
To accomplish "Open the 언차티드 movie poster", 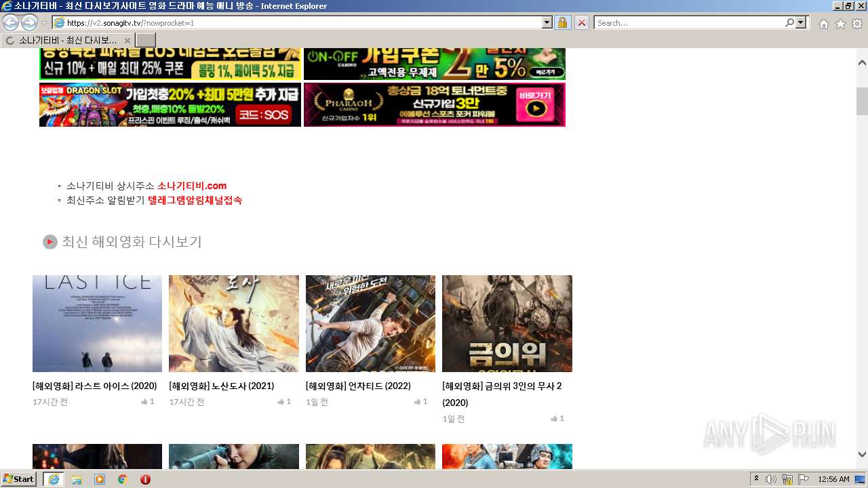I will (x=370, y=323).
